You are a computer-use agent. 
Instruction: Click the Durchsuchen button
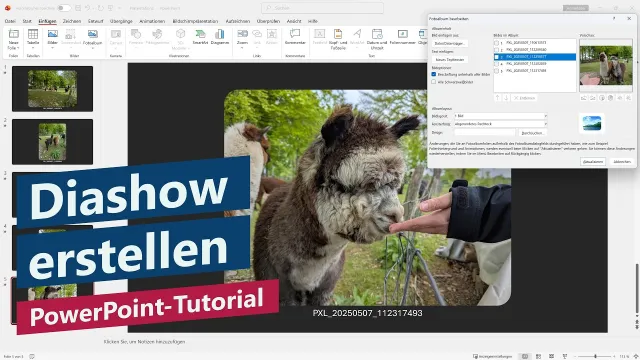point(533,133)
